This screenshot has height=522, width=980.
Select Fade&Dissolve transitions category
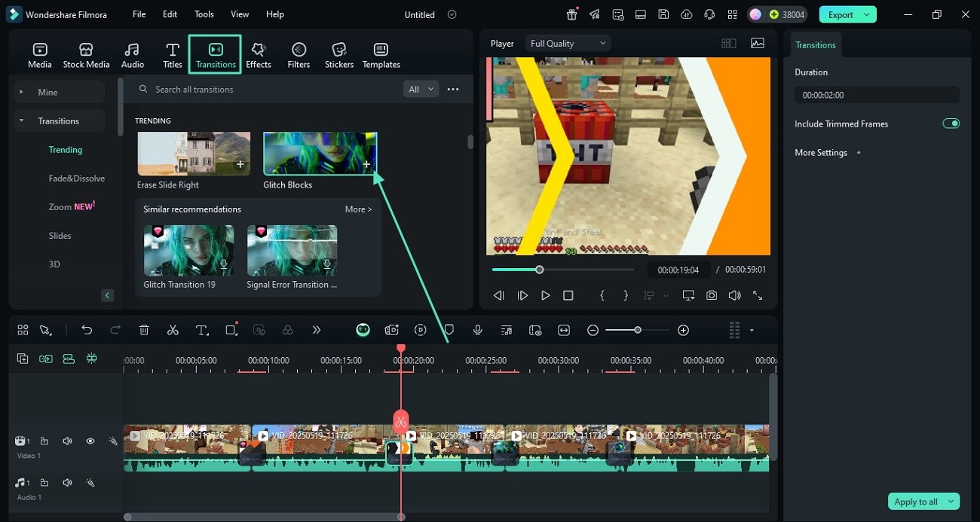pyautogui.click(x=77, y=179)
